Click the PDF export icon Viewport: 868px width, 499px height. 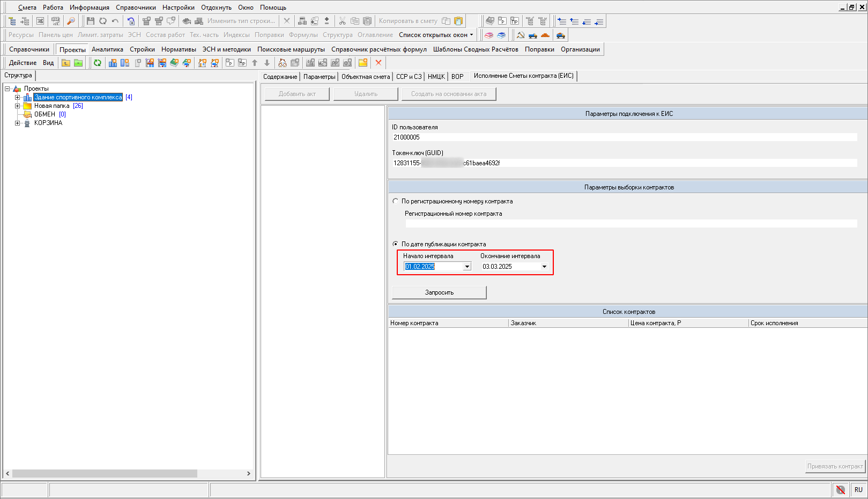[x=56, y=21]
